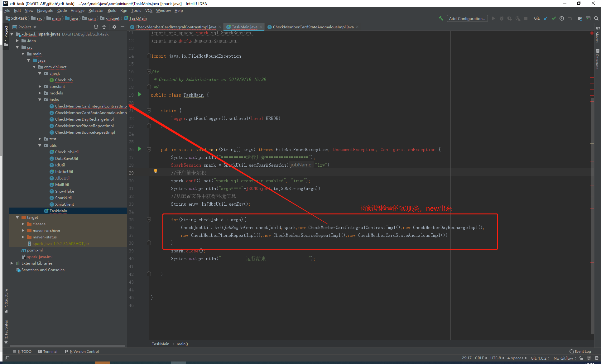Open the VCS menu
The height and width of the screenshot is (364, 601).
coord(149,11)
